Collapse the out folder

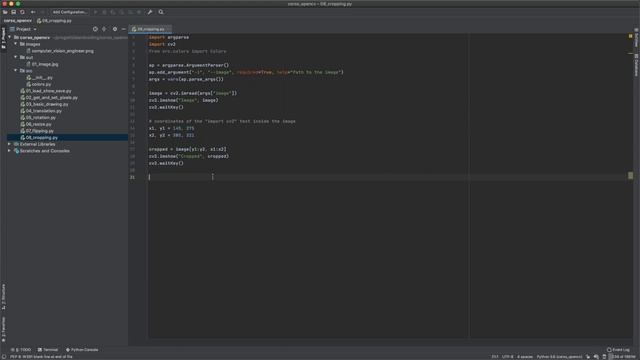tap(16, 57)
